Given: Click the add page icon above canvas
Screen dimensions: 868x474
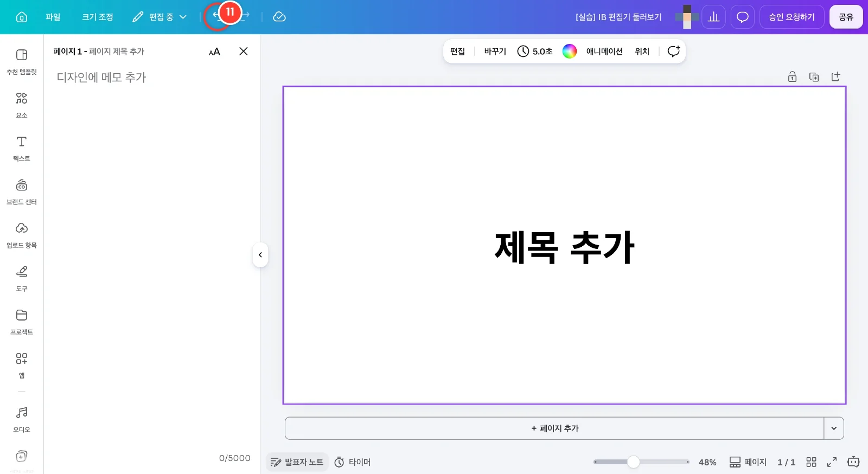Looking at the screenshot, I should pos(835,76).
